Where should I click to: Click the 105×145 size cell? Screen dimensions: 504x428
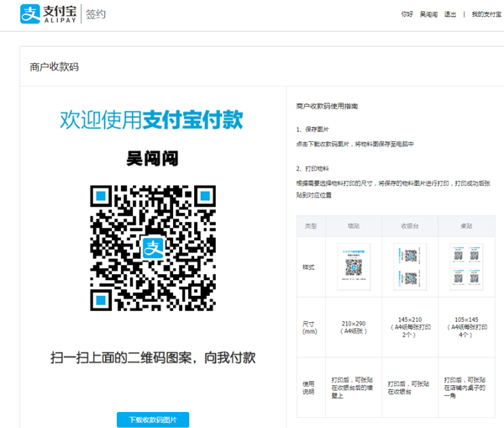pos(466,327)
